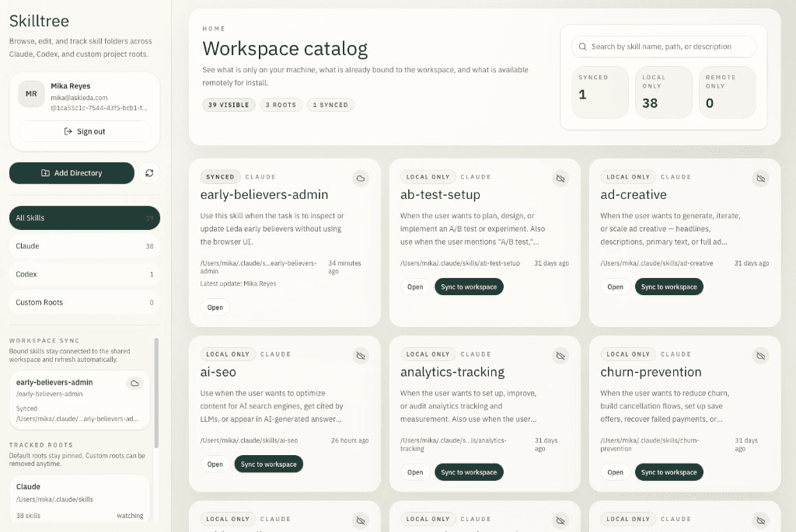The width and height of the screenshot is (796, 532).
Task: Toggle the offline icon on churn-prevention card
Action: pos(760,355)
